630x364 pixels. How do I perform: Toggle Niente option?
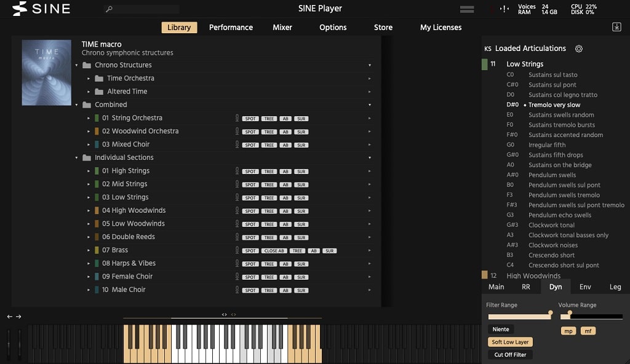click(501, 329)
